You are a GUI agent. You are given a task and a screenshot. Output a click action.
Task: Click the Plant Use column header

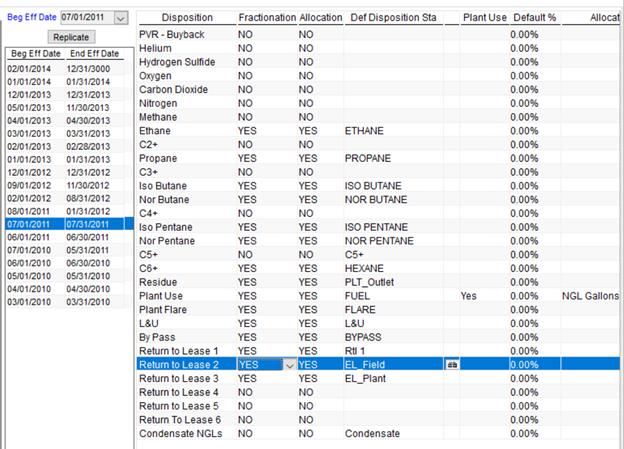point(483,19)
